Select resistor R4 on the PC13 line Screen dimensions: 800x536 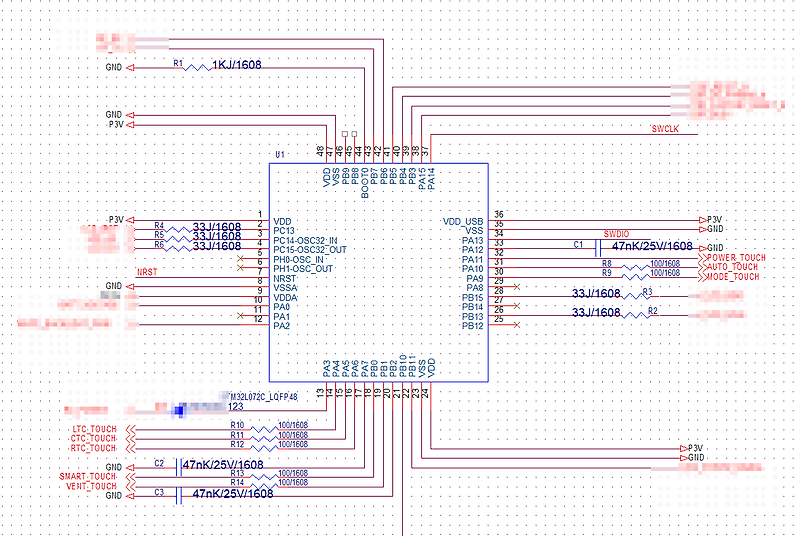coord(179,230)
